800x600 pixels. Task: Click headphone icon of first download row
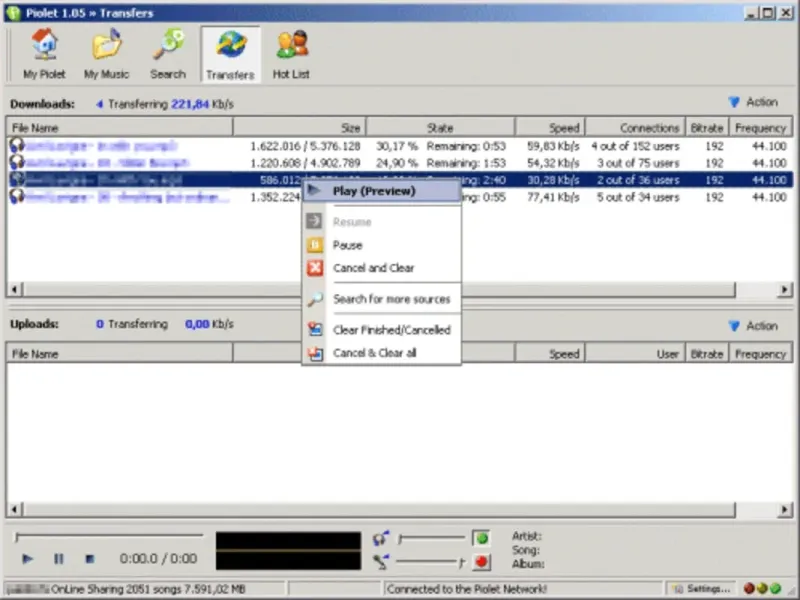(x=17, y=145)
